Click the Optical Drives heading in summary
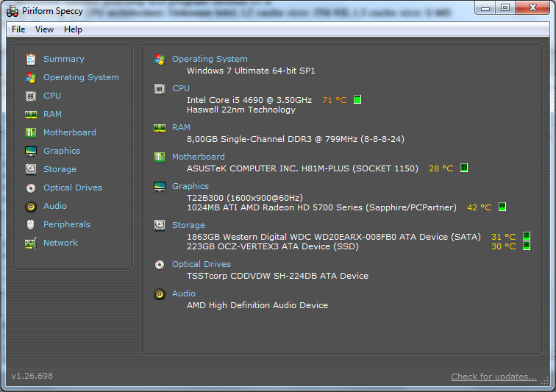The image size is (556, 392). 202,265
